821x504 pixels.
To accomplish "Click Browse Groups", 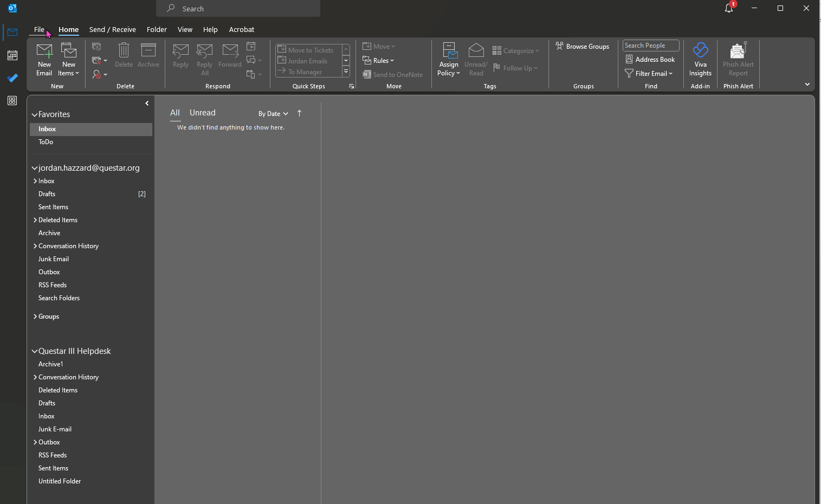I will click(x=583, y=47).
